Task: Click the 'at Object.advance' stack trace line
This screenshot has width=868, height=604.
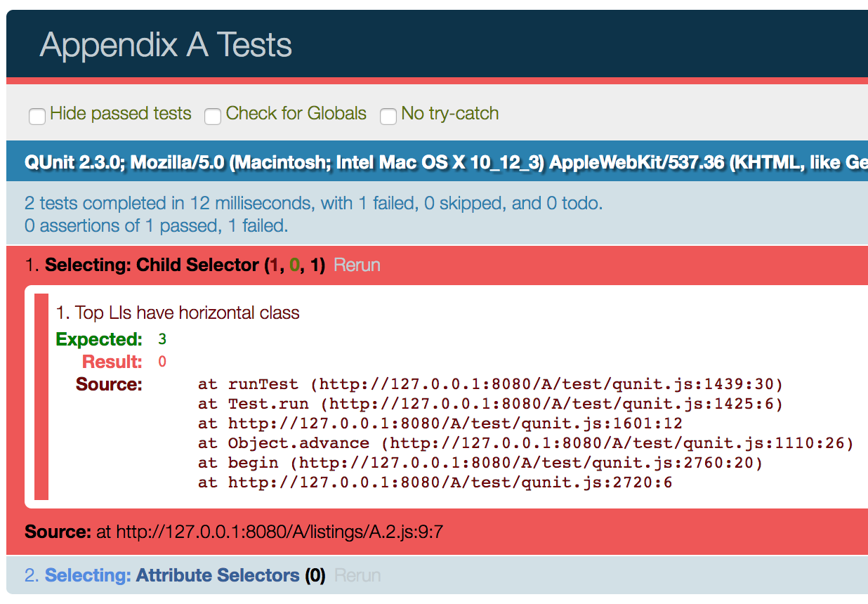Action: (x=525, y=444)
